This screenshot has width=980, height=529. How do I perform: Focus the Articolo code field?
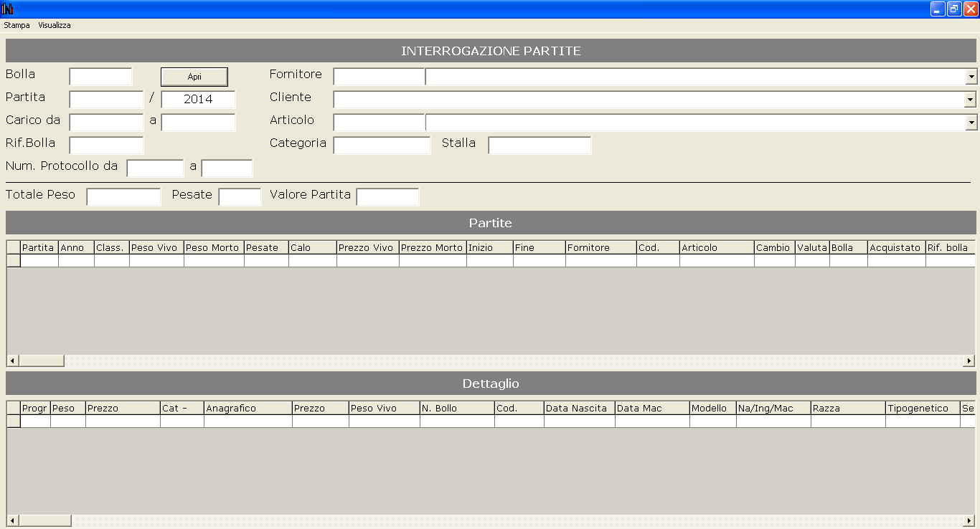click(x=380, y=123)
